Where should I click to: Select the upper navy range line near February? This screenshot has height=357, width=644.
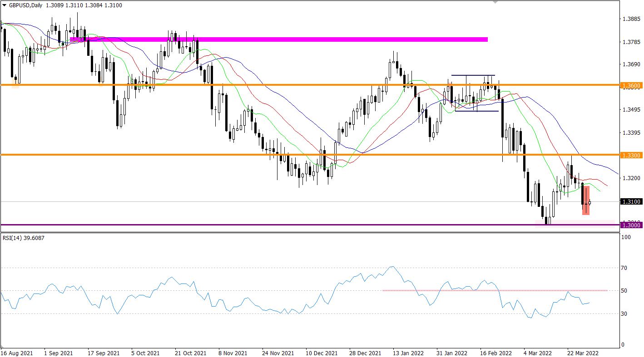(473, 75)
